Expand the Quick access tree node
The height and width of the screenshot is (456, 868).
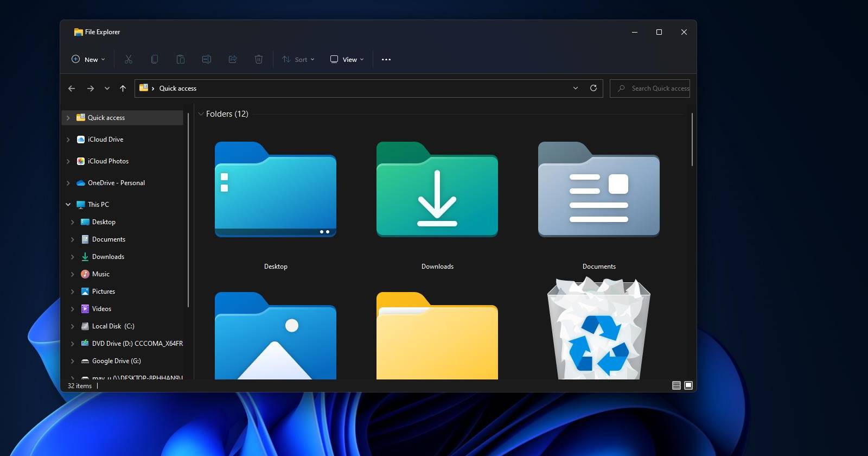pyautogui.click(x=68, y=118)
